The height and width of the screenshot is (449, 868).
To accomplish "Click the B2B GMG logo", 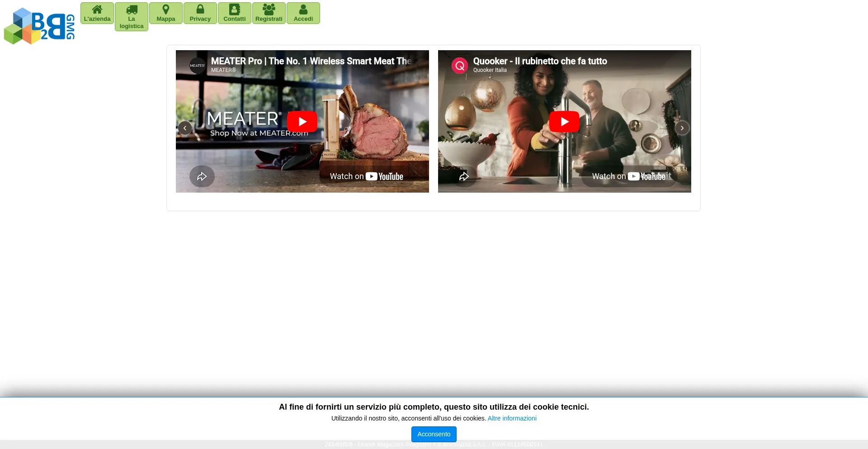I will point(39,26).
